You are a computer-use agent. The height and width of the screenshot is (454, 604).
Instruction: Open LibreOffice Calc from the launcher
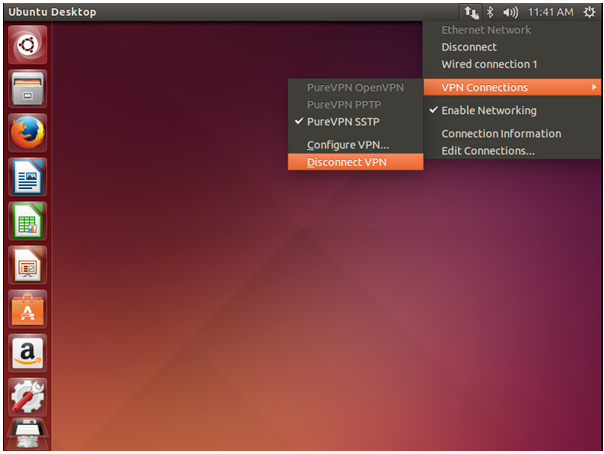coord(27,221)
